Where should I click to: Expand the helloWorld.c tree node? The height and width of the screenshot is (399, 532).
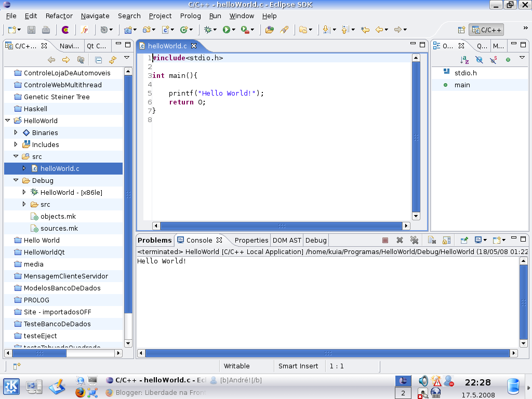[24, 168]
